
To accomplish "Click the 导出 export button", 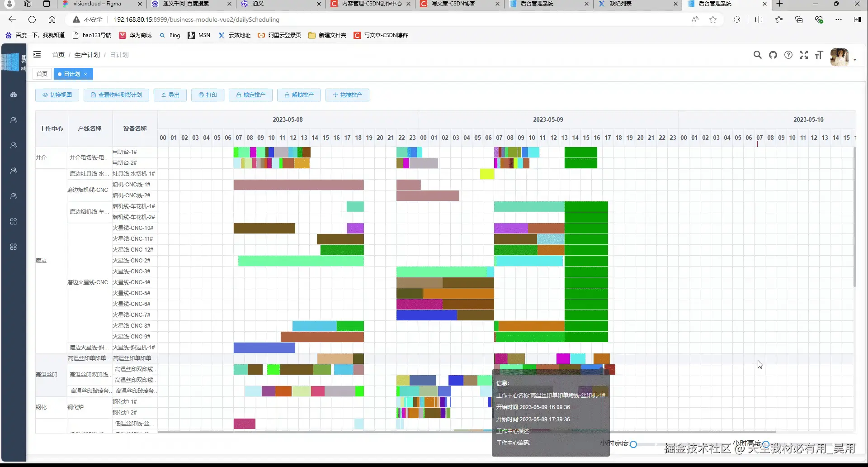I will point(170,95).
